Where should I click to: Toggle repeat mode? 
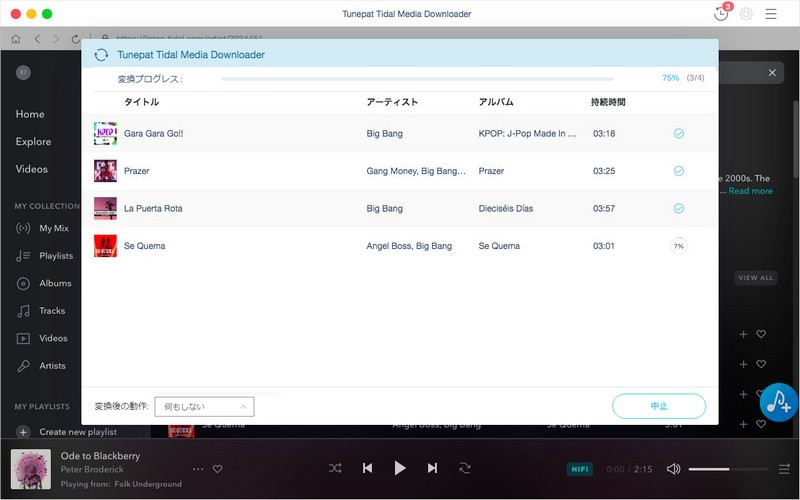(465, 468)
